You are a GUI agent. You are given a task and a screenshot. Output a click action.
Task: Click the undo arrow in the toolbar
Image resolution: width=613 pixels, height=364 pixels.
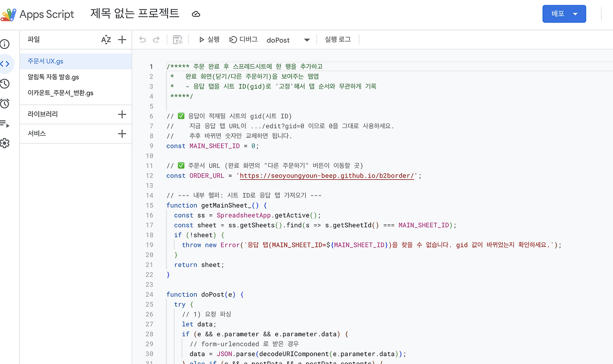(142, 40)
